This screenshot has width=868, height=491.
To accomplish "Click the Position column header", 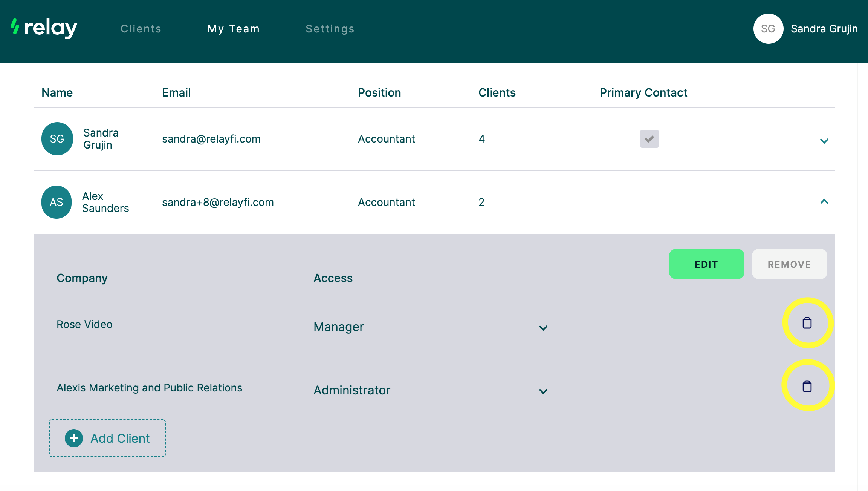I will tap(379, 92).
